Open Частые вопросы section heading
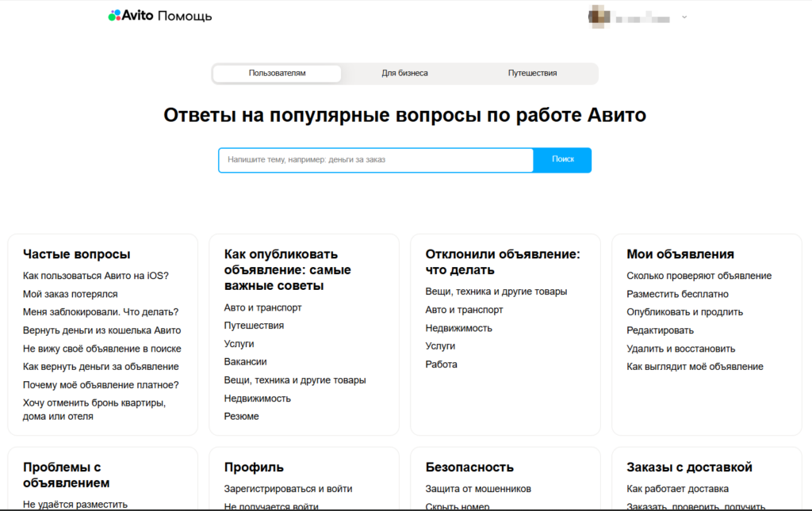Viewport: 812px width, 511px height. click(x=77, y=254)
